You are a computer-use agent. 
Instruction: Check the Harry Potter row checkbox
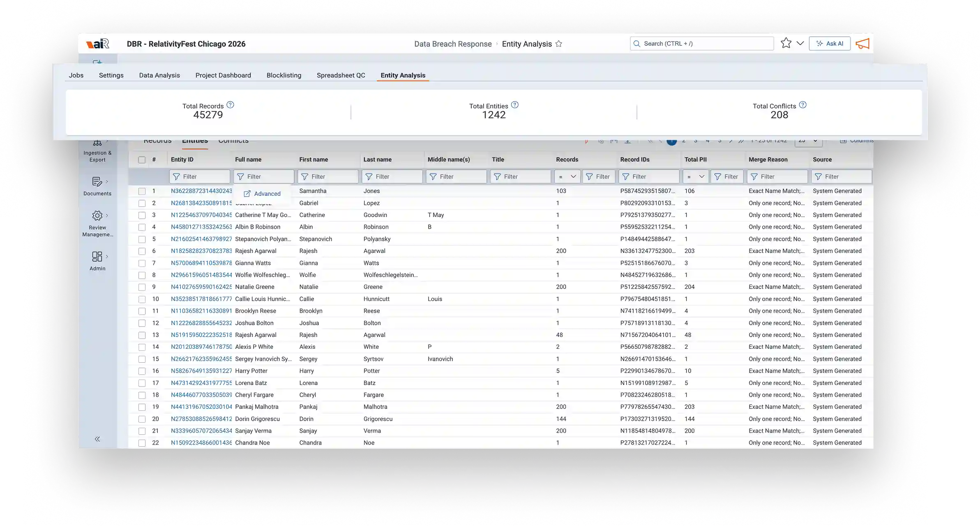coord(142,371)
